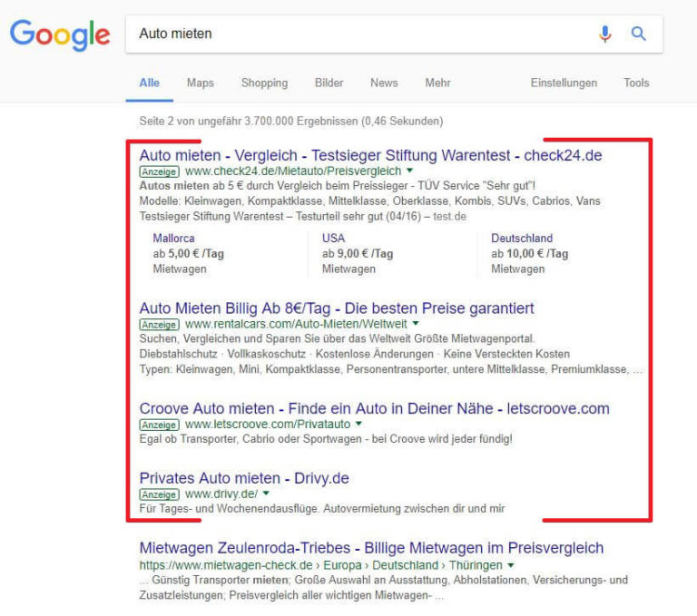Open the Croove Auto mieten ad link
Image resolution: width=697 pixels, height=616 pixels.
pyautogui.click(x=374, y=408)
